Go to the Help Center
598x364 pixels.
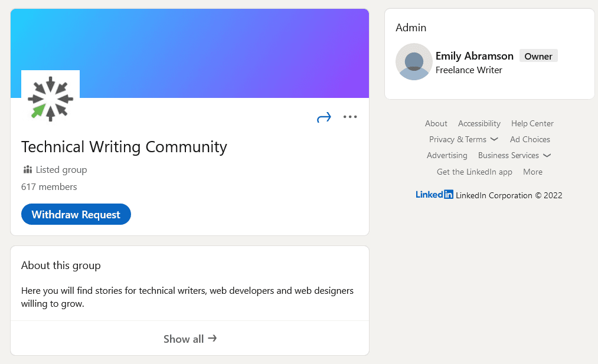pos(532,123)
